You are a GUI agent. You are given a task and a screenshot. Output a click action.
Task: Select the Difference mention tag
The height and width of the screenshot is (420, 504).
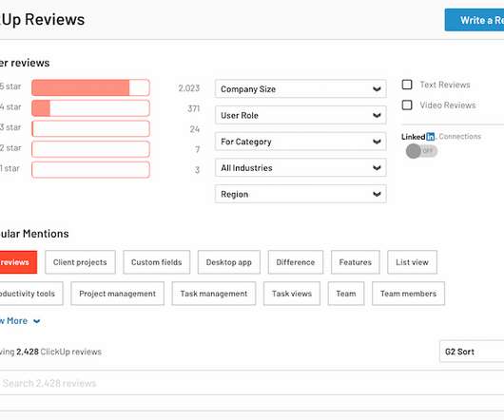click(x=296, y=262)
